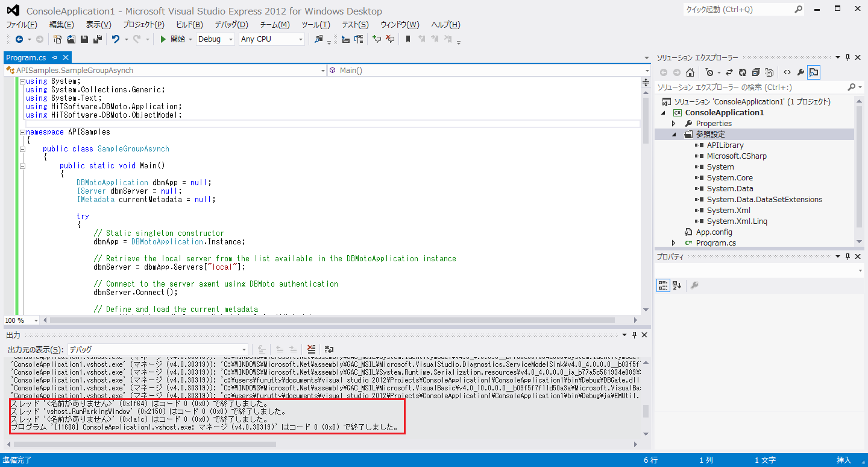Go to Home in Solution Explorer
This screenshot has width=868, height=467.
pos(690,72)
